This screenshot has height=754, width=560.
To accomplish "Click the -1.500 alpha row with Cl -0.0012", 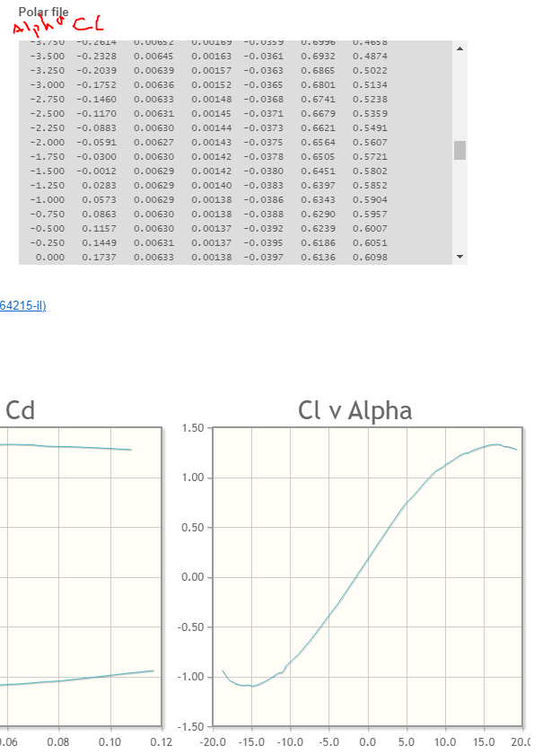I will click(x=212, y=171).
